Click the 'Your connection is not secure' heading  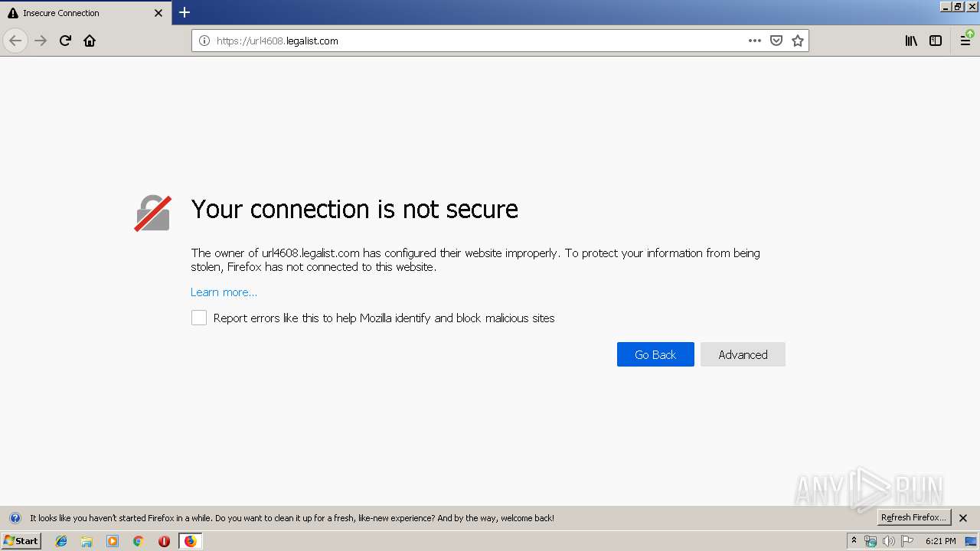pos(354,209)
